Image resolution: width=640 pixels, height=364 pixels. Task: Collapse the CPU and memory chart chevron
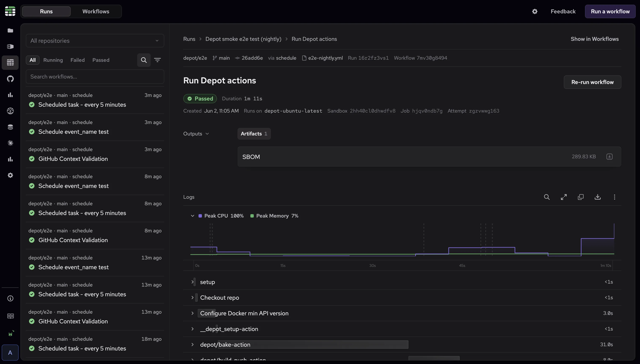tap(193, 216)
